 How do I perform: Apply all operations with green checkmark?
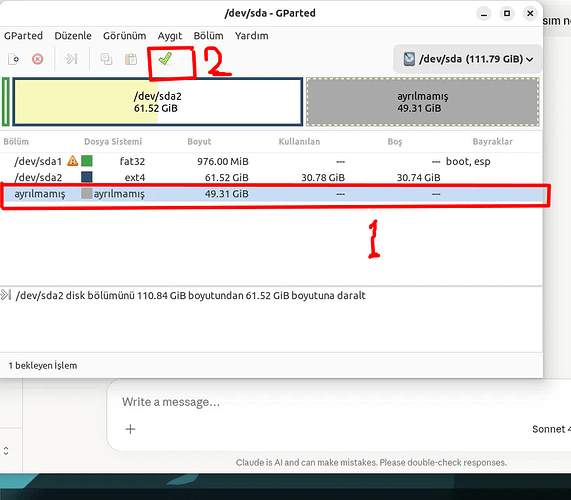coord(165,59)
